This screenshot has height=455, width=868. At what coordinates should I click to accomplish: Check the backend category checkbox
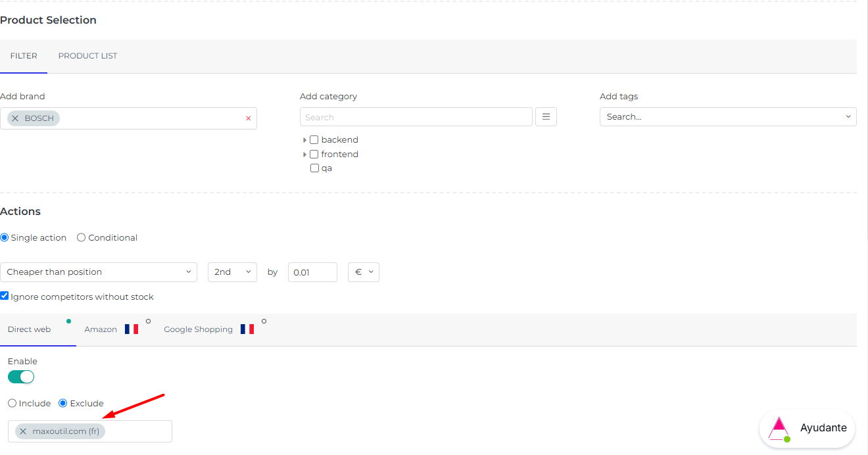pyautogui.click(x=314, y=140)
